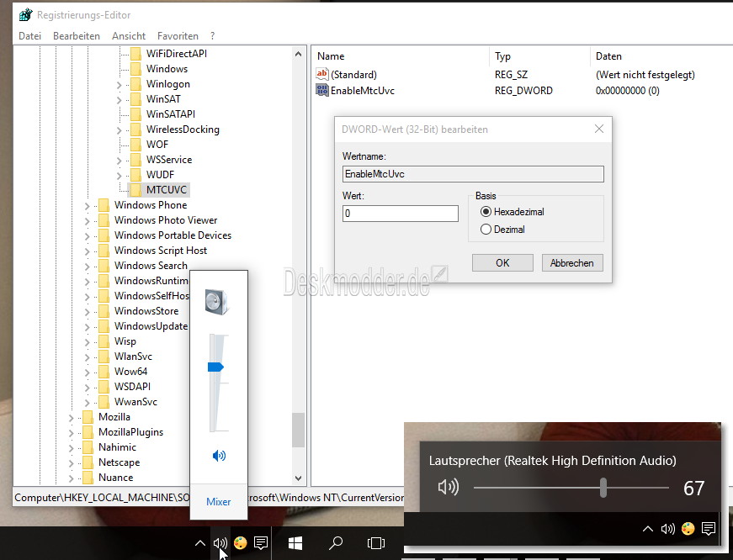733x560 pixels.
Task: Open the ? help menu
Action: click(213, 36)
